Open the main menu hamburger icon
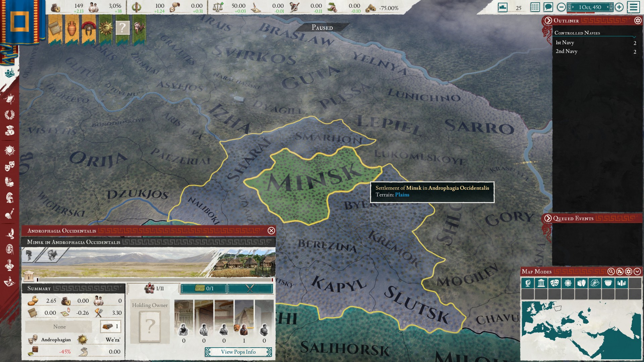644x362 pixels. point(634,7)
